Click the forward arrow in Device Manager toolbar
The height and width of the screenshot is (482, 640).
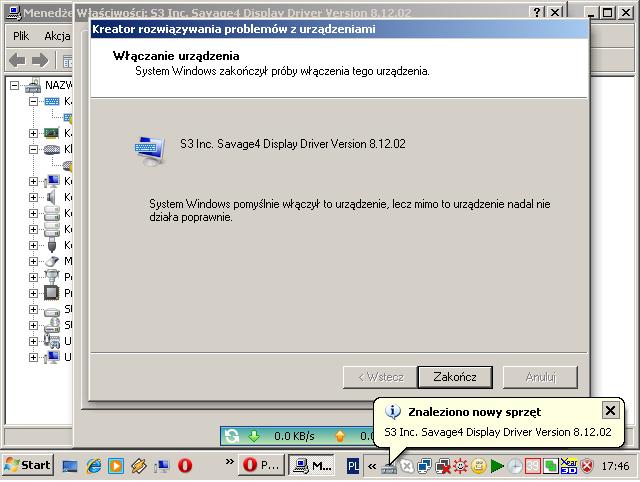40,60
